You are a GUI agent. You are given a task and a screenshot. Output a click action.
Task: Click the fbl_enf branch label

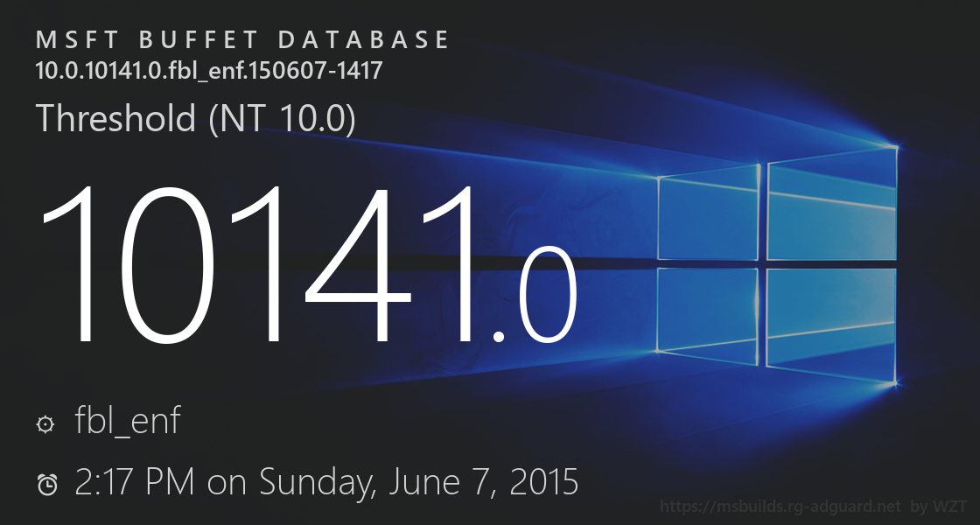(128, 422)
